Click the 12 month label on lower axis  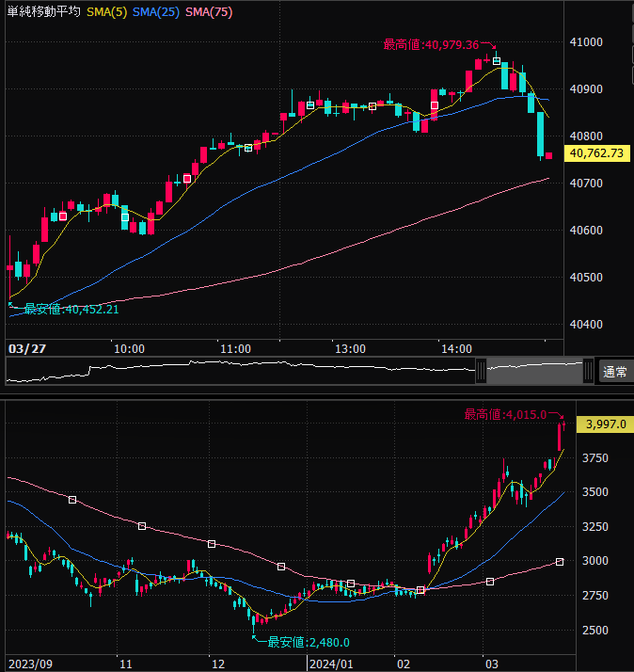pos(218,664)
